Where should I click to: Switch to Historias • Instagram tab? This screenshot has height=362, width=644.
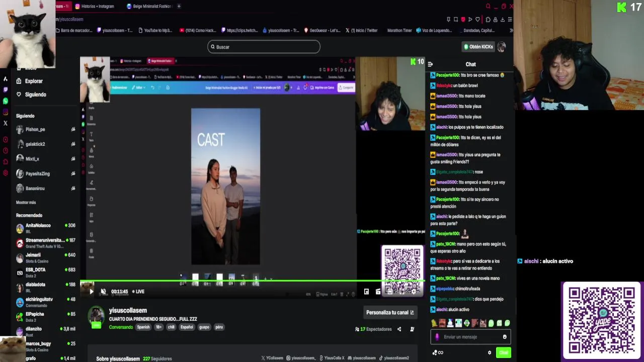coord(95,7)
